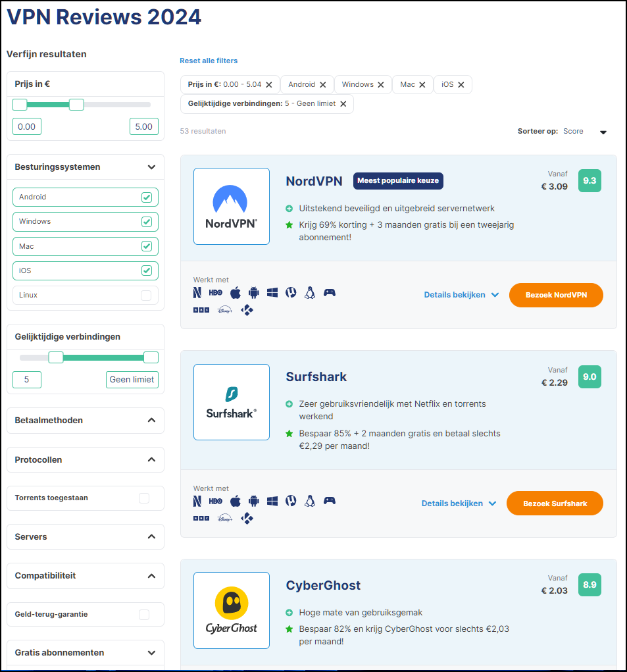Click the Netflix icon in Surfshark card

pos(197,501)
